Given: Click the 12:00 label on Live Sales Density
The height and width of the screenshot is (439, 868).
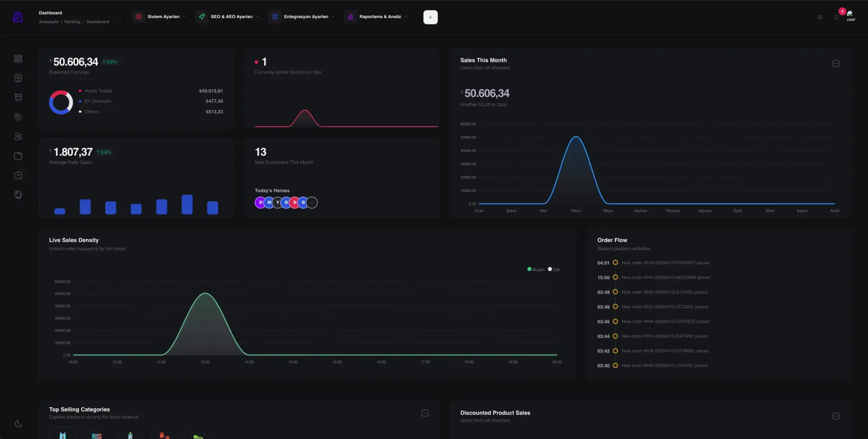Looking at the screenshot, I should pyautogui.click(x=205, y=362).
